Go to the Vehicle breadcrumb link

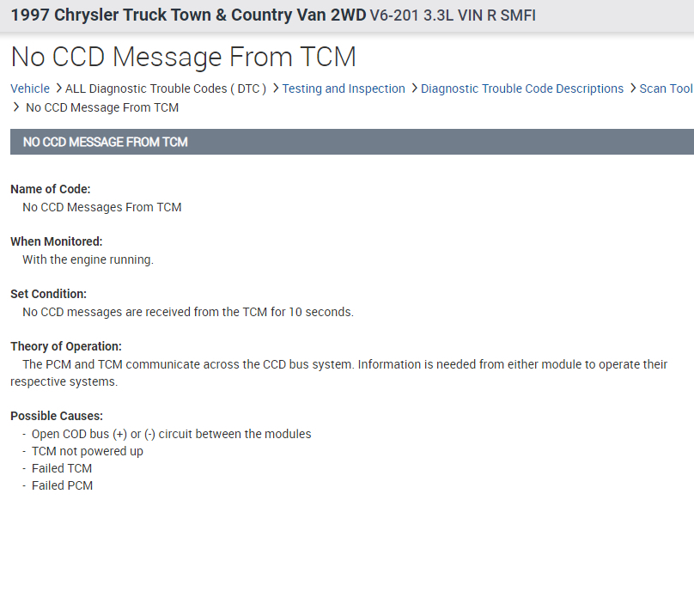click(30, 88)
